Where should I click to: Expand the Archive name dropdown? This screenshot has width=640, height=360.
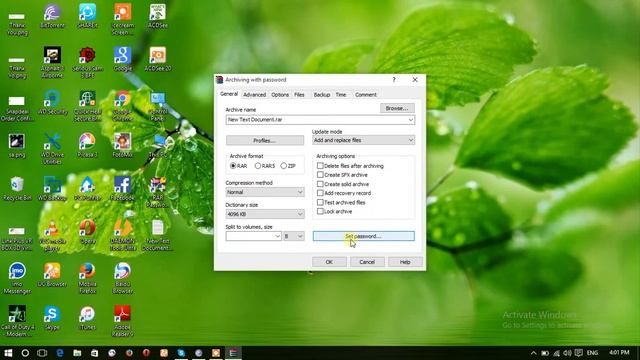point(411,120)
